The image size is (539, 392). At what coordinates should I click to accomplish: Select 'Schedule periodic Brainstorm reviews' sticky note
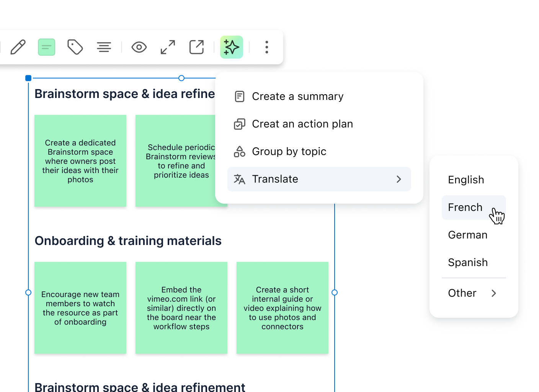click(x=176, y=161)
